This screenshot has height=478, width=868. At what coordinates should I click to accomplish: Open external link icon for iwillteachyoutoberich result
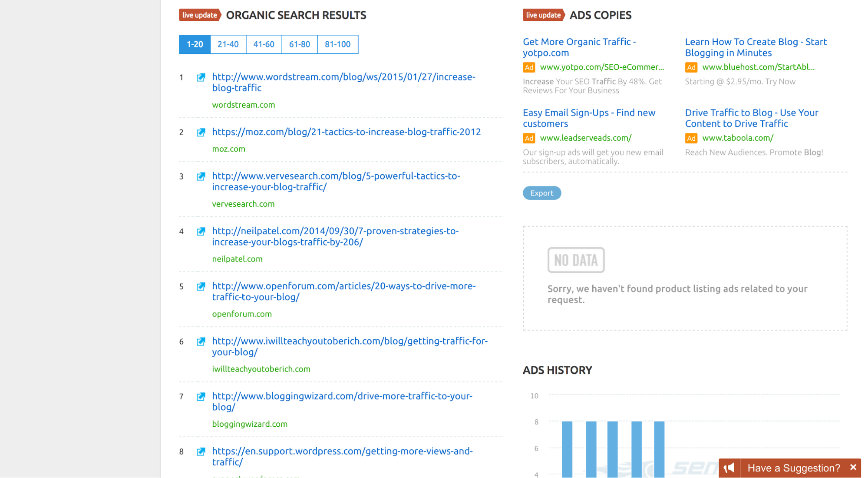click(x=201, y=342)
